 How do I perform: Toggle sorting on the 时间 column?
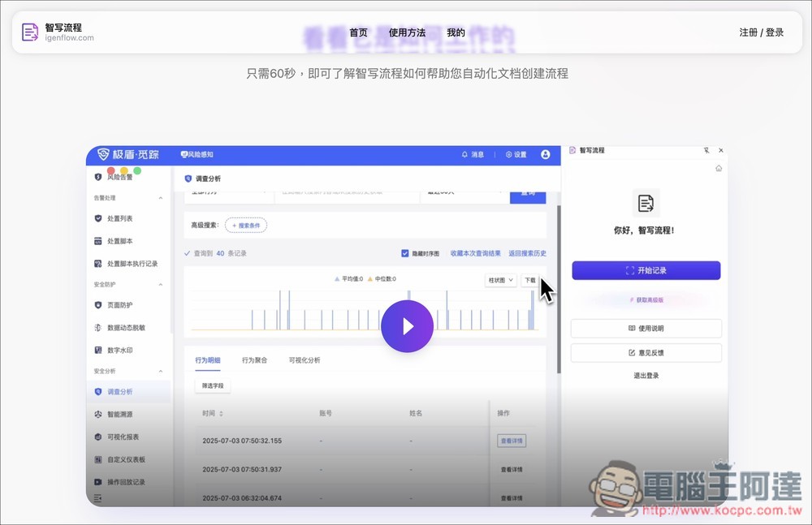221,412
